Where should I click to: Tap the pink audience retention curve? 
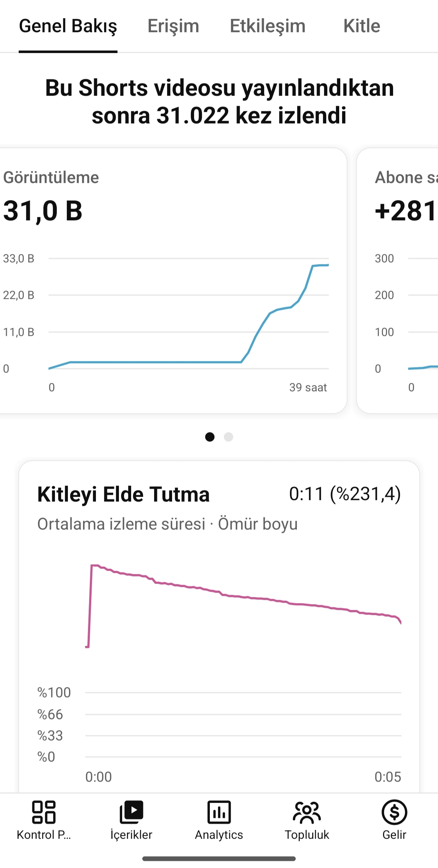click(x=243, y=606)
